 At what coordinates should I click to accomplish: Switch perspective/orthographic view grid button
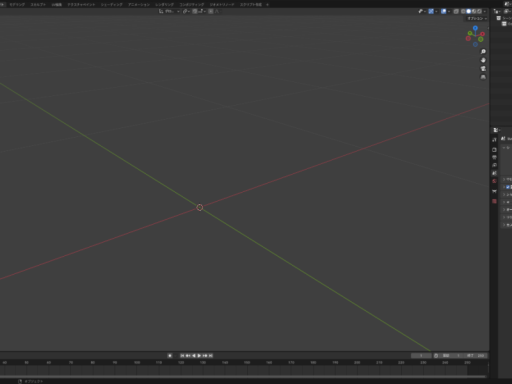[483, 77]
